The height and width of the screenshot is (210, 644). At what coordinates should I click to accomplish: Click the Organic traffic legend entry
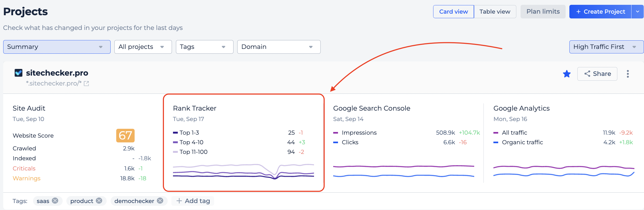tap(518, 142)
